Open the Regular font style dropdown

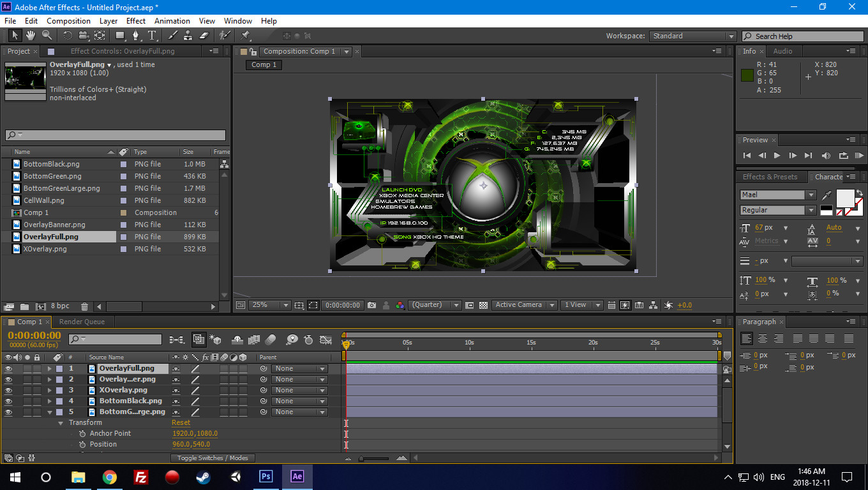pyautogui.click(x=778, y=210)
